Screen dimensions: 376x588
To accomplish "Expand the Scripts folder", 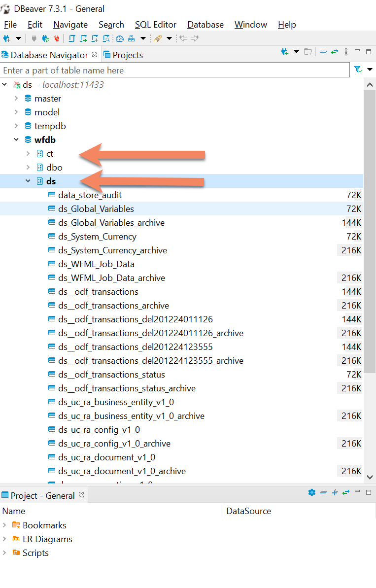I will pyautogui.click(x=4, y=553).
